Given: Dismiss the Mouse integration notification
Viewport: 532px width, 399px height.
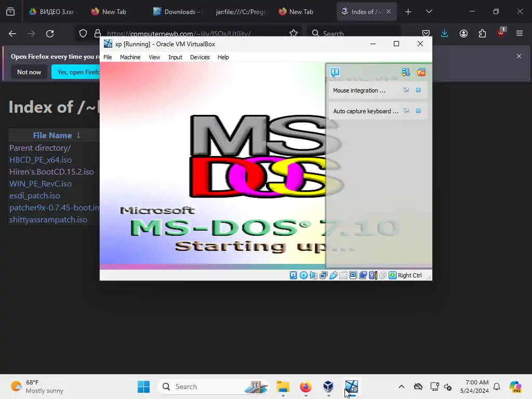Looking at the screenshot, I should coord(418,90).
